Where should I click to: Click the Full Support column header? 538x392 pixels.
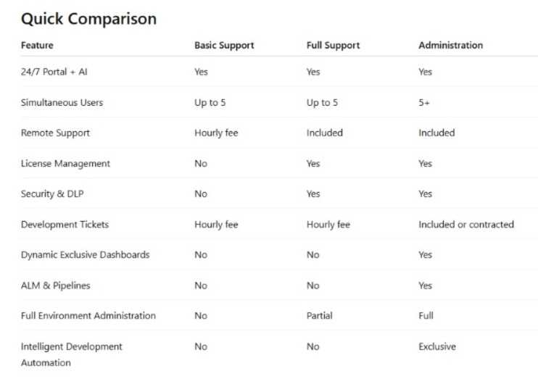point(333,45)
